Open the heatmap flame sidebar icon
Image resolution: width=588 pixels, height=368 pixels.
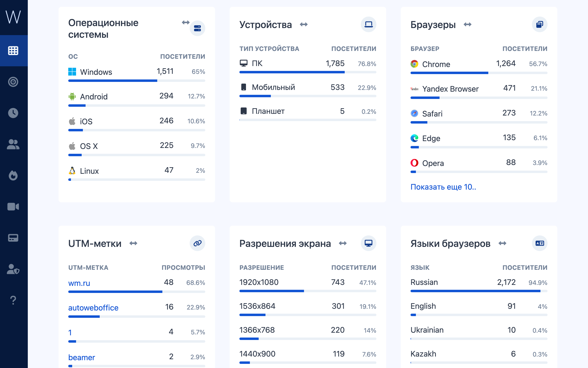pyautogui.click(x=13, y=175)
